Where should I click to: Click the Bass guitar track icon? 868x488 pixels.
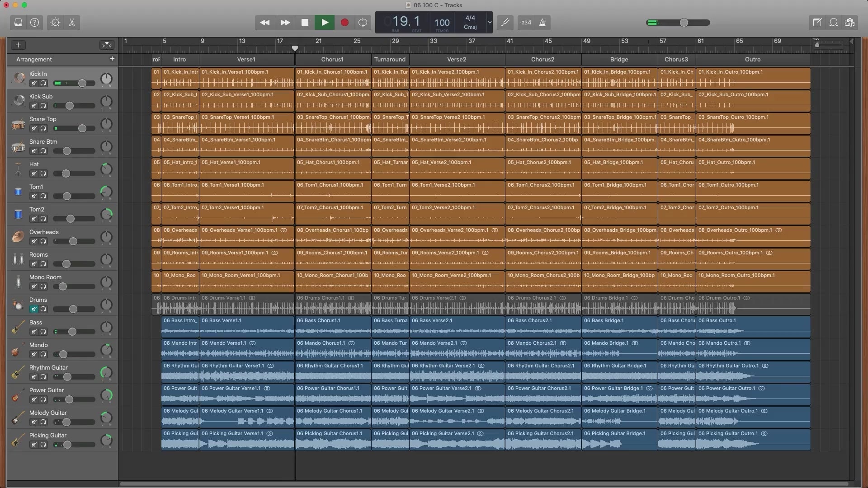[x=19, y=327]
